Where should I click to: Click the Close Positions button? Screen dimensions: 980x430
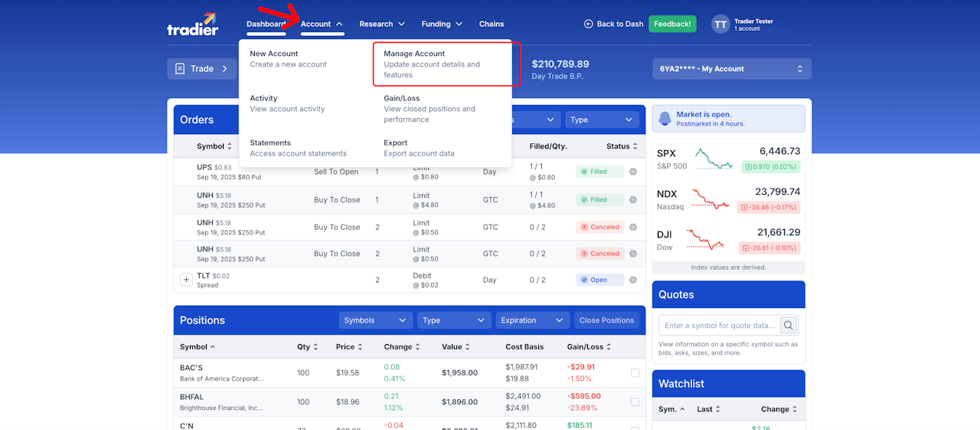click(607, 320)
